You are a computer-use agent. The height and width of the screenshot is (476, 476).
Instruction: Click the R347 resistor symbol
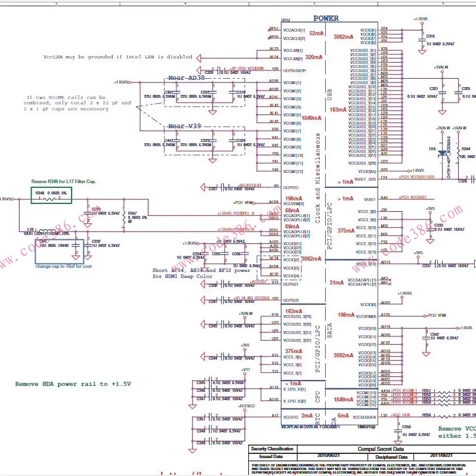point(124,218)
